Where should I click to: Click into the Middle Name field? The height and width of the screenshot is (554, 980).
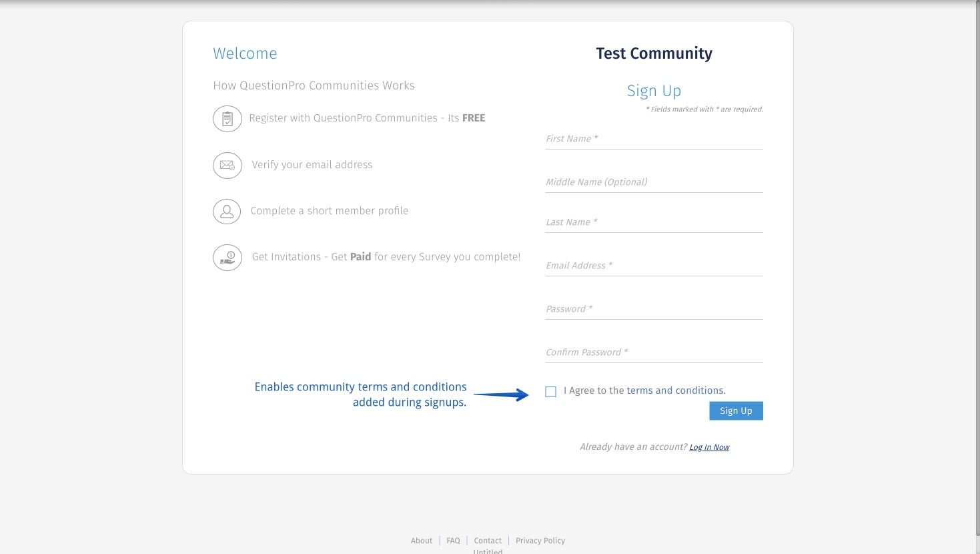click(x=654, y=182)
